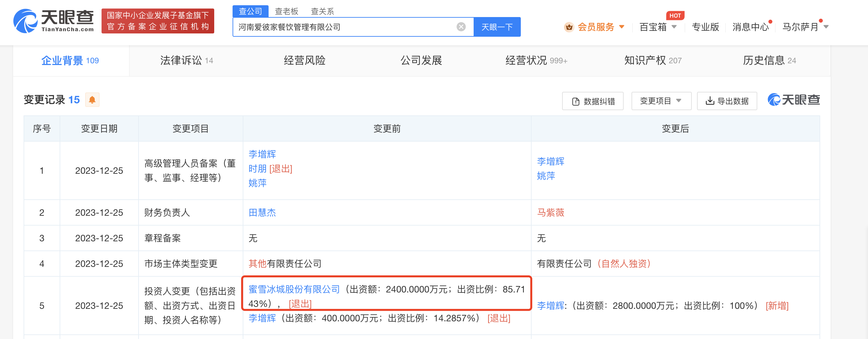868x339 pixels.
Task: Open 消息中心 notifications
Action: (x=750, y=27)
